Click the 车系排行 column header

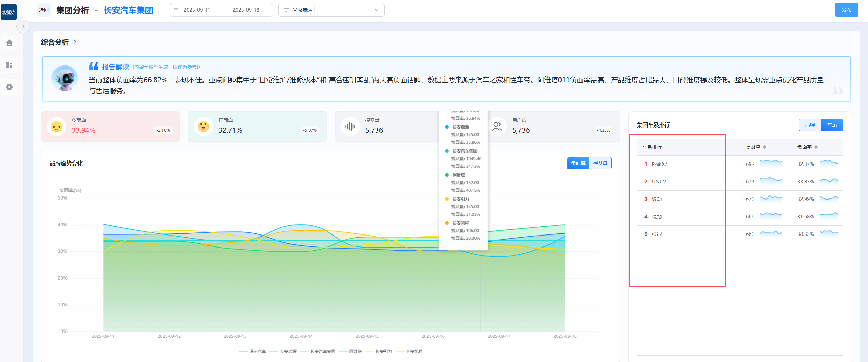click(x=652, y=147)
